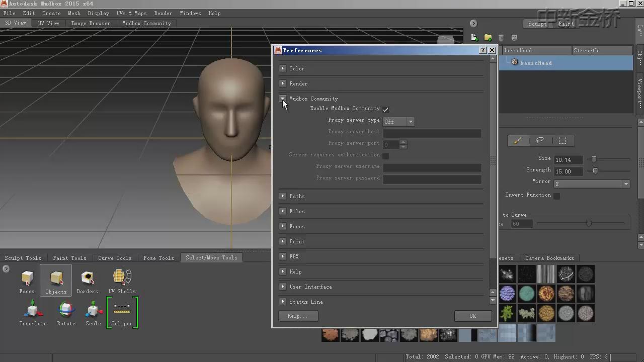The height and width of the screenshot is (362, 644).
Task: Select the Faces selection tool
Action: tap(27, 282)
